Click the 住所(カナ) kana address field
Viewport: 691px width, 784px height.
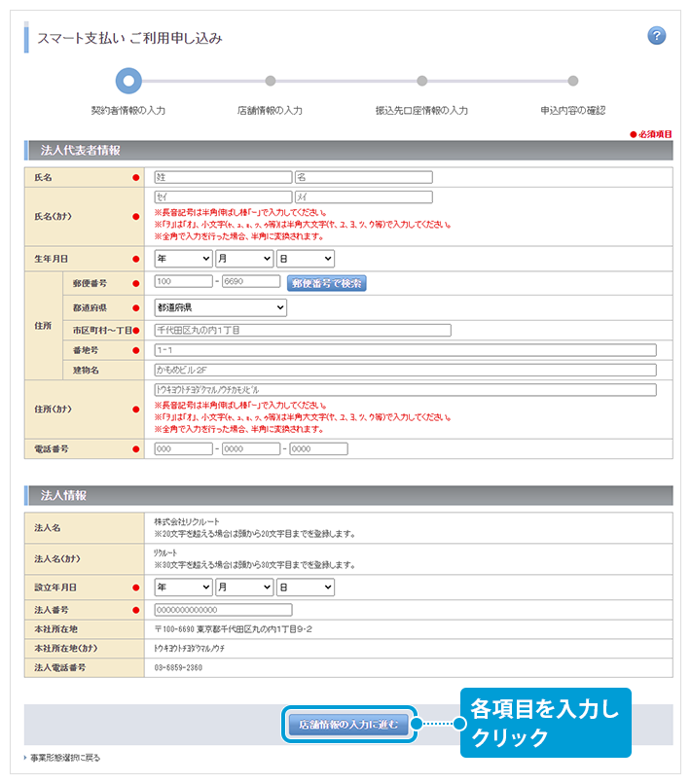pyautogui.click(x=405, y=390)
